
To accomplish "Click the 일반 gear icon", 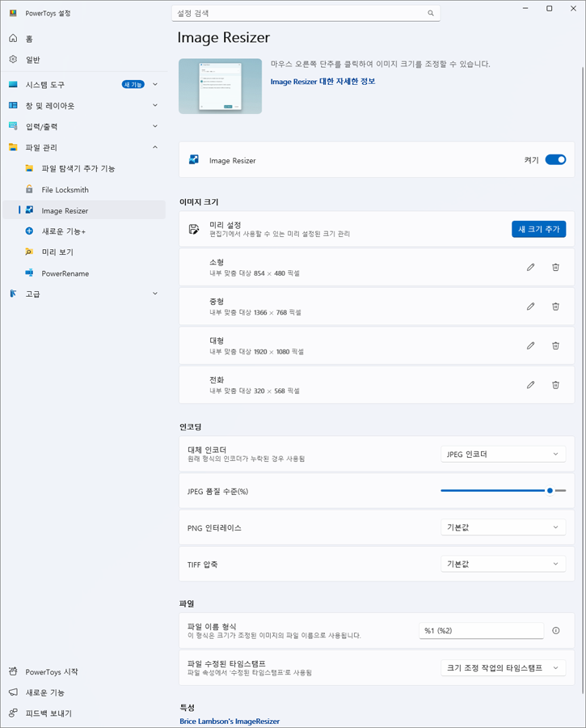I will tap(13, 59).
